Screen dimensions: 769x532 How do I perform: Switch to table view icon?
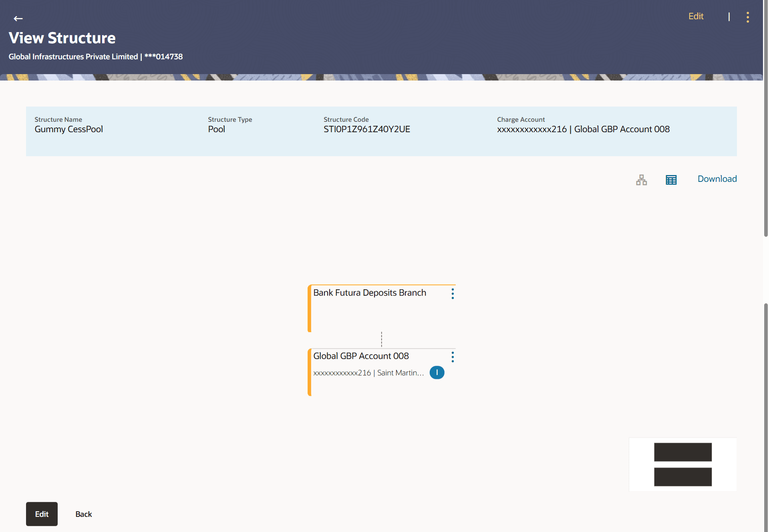coord(671,180)
